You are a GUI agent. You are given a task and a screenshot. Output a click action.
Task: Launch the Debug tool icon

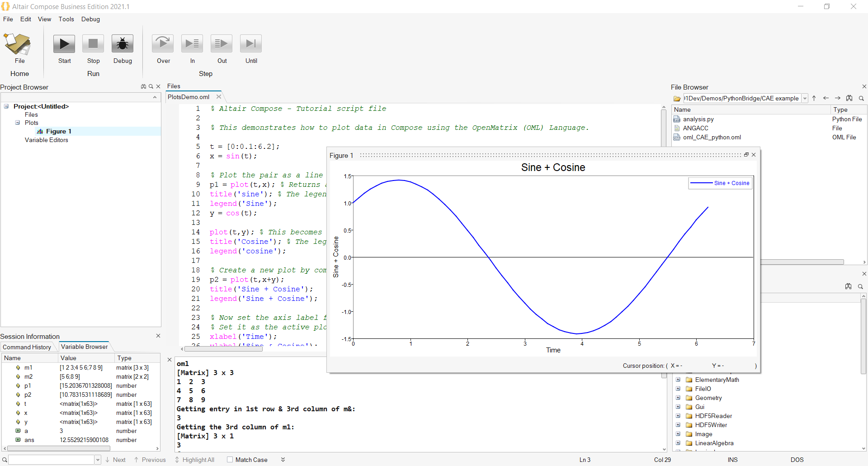pos(122,43)
